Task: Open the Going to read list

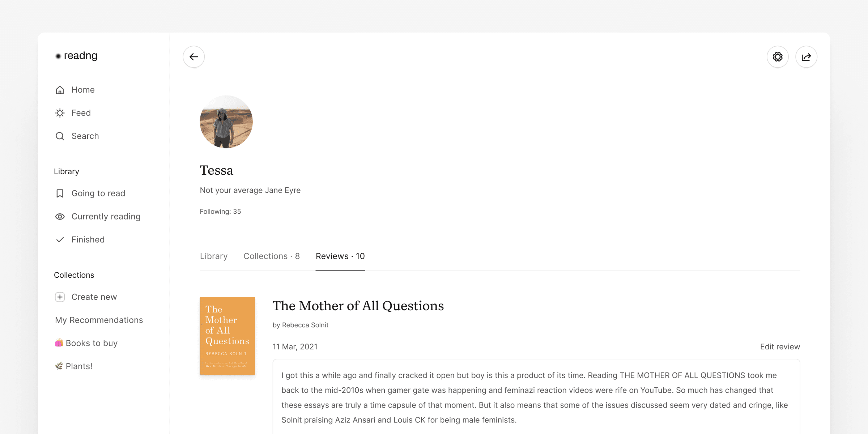Action: tap(98, 193)
